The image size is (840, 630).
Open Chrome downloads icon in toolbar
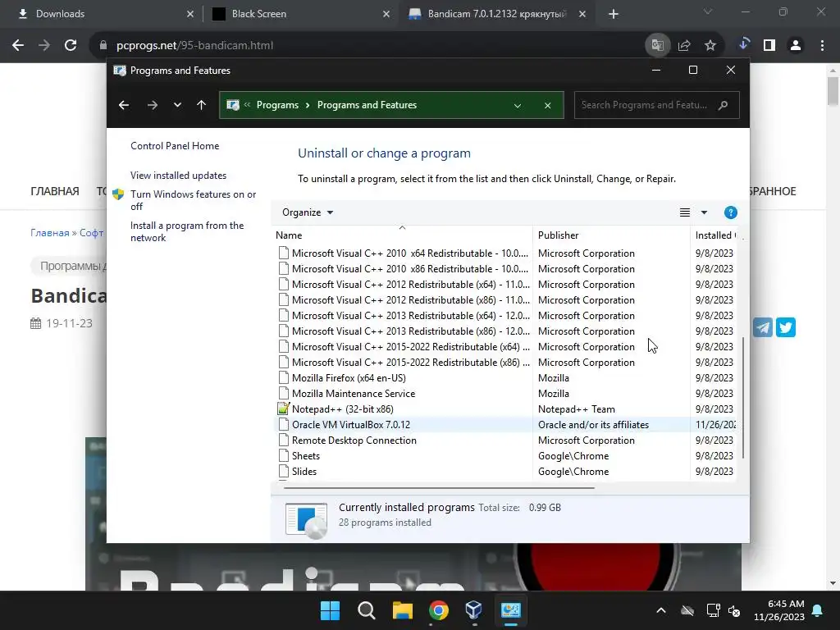[743, 44]
